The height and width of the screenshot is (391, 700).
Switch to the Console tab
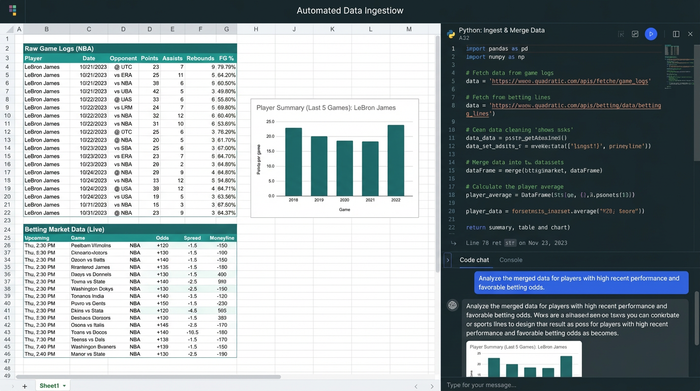click(x=511, y=260)
